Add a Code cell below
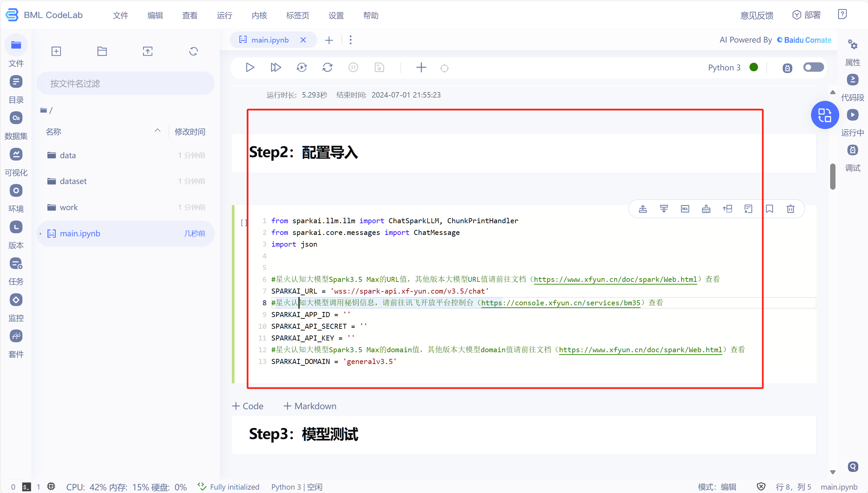 [248, 406]
